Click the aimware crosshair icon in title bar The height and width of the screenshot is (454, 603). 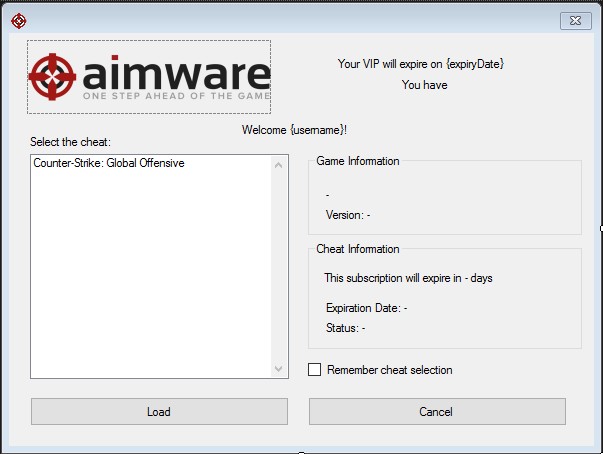click(x=18, y=21)
